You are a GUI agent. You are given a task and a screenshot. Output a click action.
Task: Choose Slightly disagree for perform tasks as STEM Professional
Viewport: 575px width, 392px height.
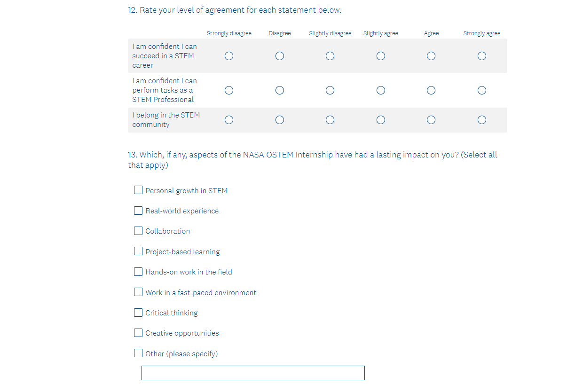pyautogui.click(x=330, y=90)
